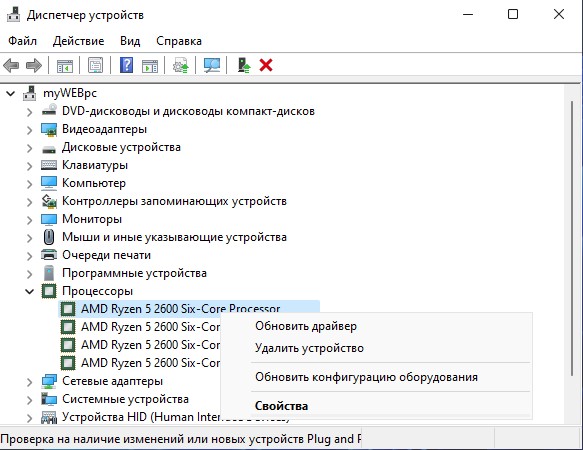Expand the Дисковые устройства category
The width and height of the screenshot is (583, 450).
pyautogui.click(x=29, y=148)
